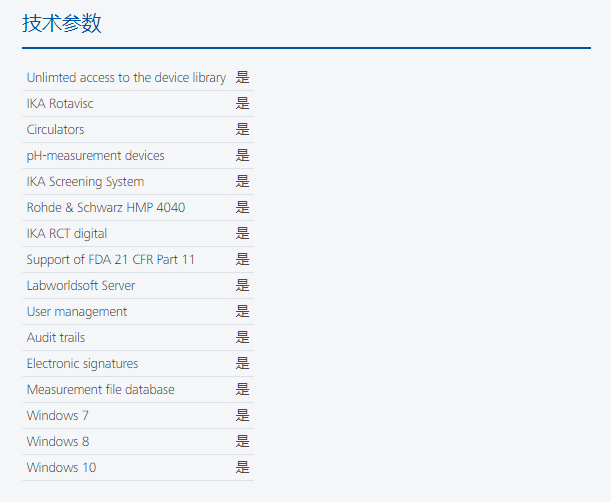Select the Measurement file database label
Viewport: 611px width, 502px height.
(x=100, y=390)
